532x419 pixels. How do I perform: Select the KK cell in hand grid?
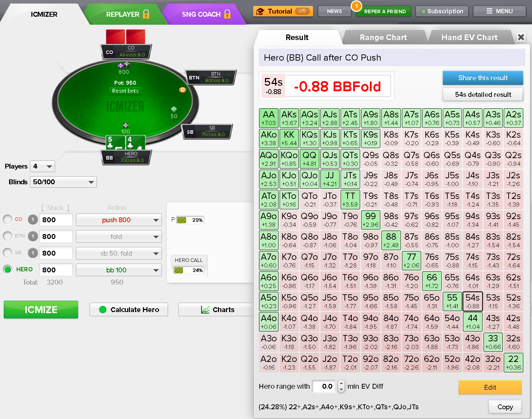tap(289, 138)
